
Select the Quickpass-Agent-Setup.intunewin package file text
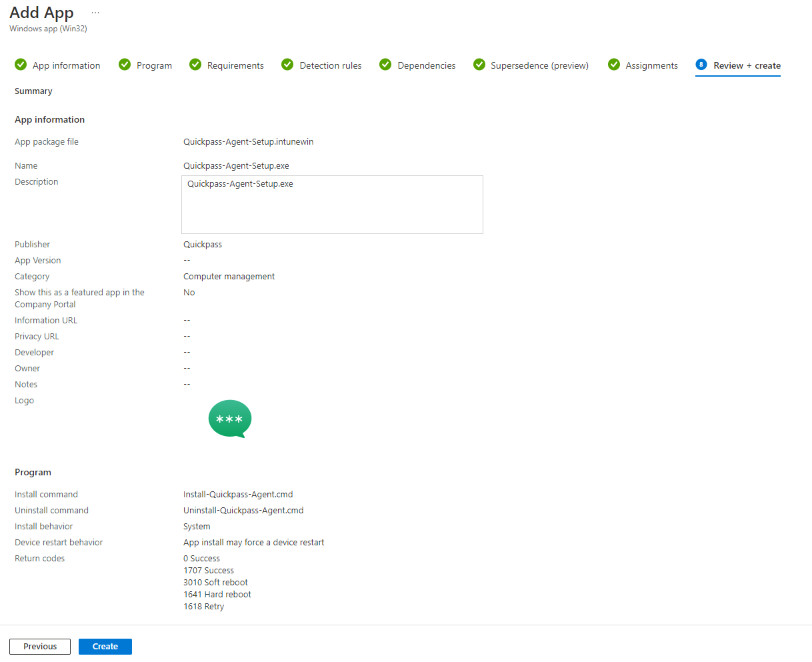pyautogui.click(x=248, y=142)
